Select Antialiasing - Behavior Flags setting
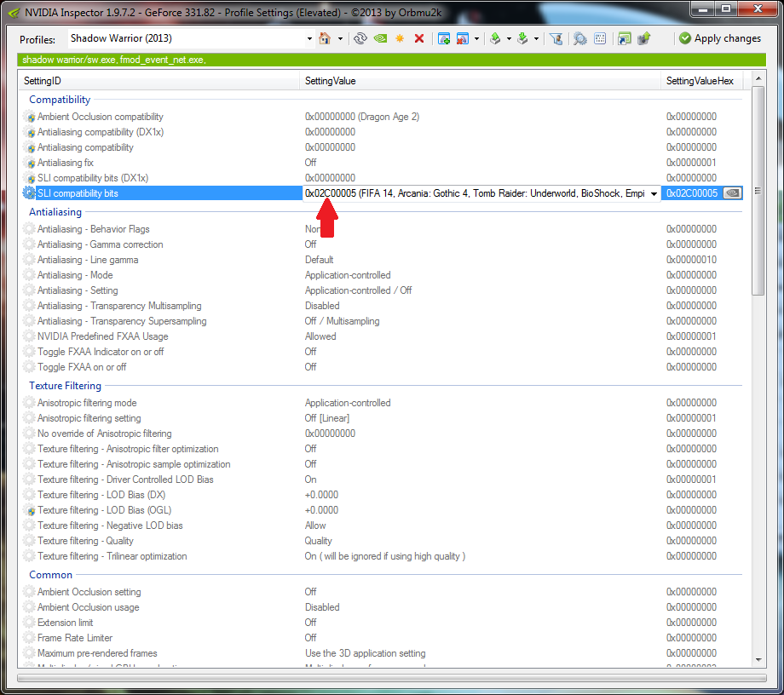The height and width of the screenshot is (695, 784). tap(94, 229)
